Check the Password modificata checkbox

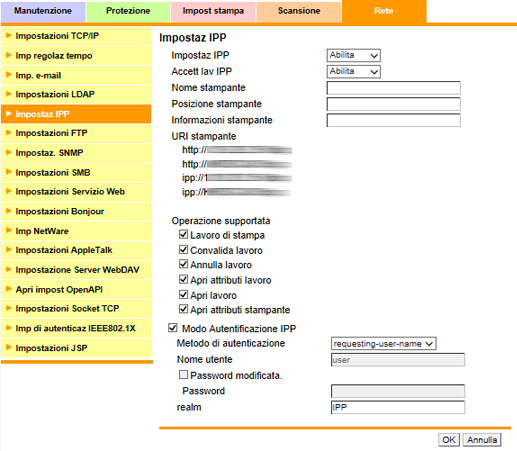coord(183,375)
